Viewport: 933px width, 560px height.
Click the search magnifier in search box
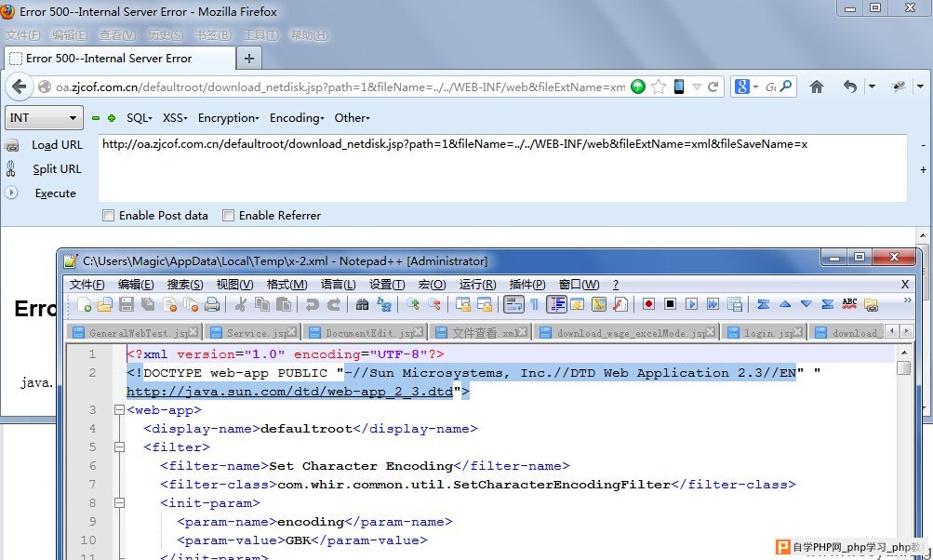click(x=785, y=87)
